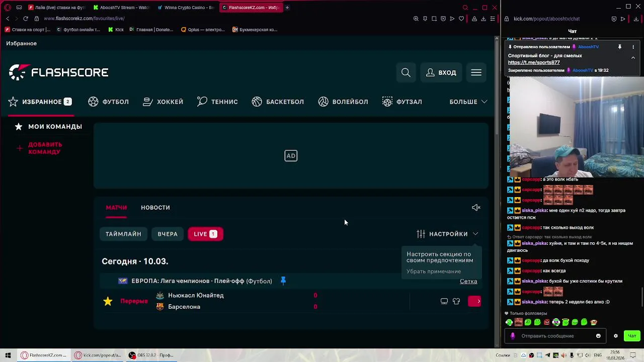
Task: Switch to Winna Crypto Casino browser tab
Action: 185,8
